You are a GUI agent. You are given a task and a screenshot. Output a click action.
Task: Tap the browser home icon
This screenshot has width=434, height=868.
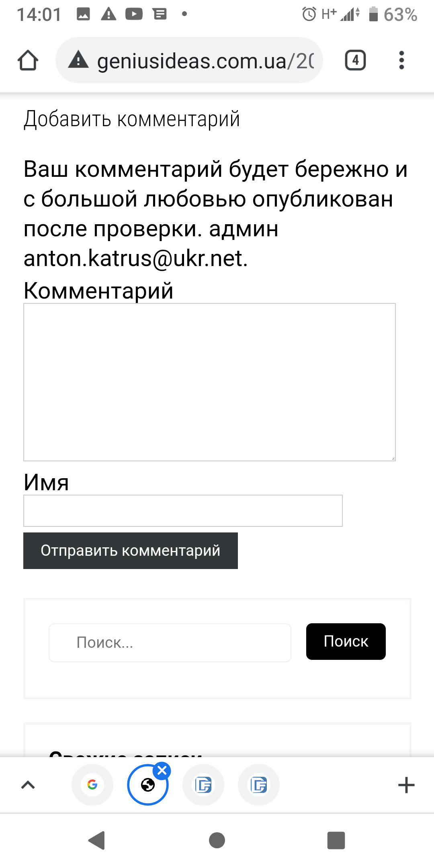tap(28, 61)
